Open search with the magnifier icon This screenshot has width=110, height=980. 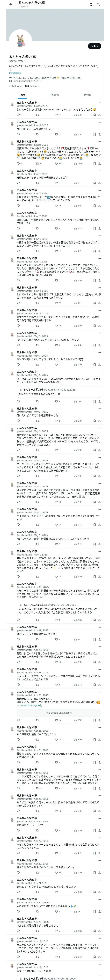coord(98,5)
